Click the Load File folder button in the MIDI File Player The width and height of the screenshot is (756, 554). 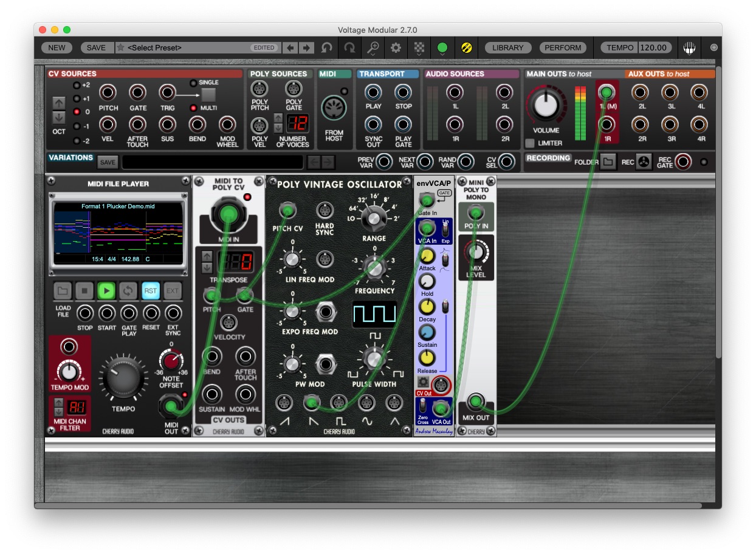pos(63,291)
